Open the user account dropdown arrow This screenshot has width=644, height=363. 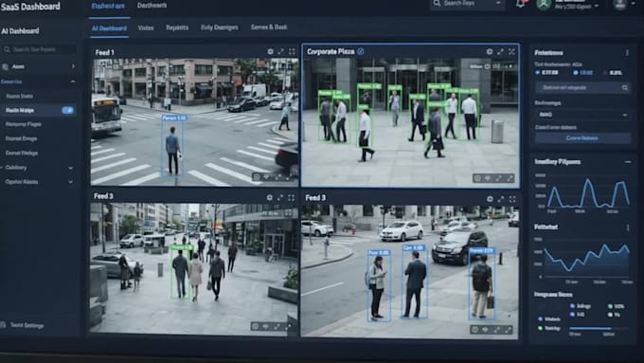pyautogui.click(x=597, y=7)
